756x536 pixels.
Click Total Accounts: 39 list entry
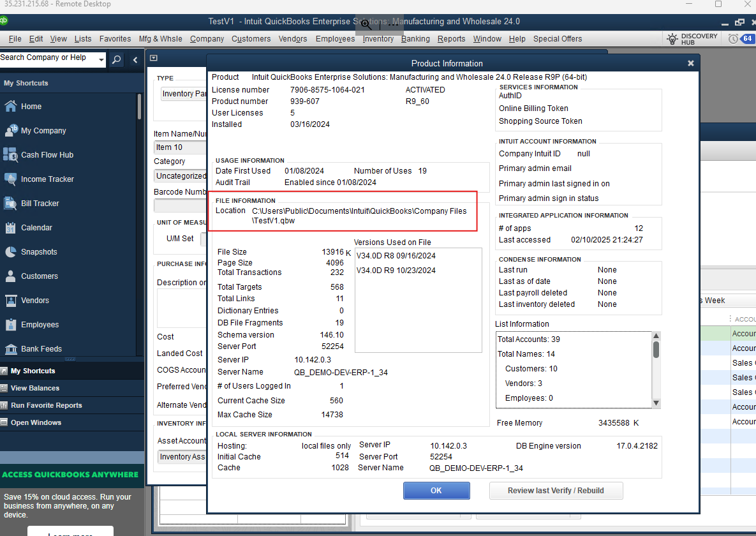528,339
